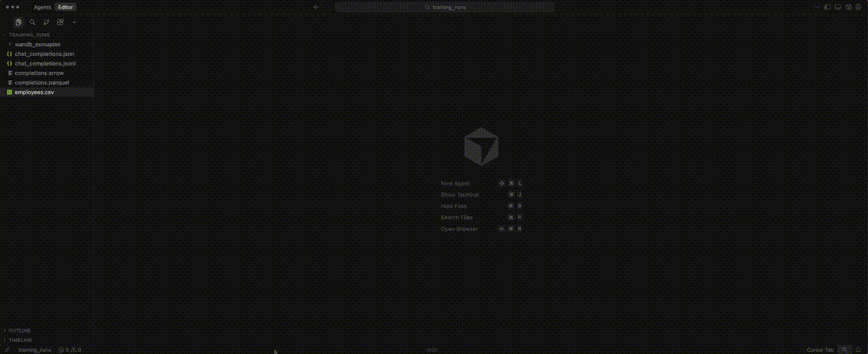Click the zoom magnifier status bar icon

(x=845, y=350)
